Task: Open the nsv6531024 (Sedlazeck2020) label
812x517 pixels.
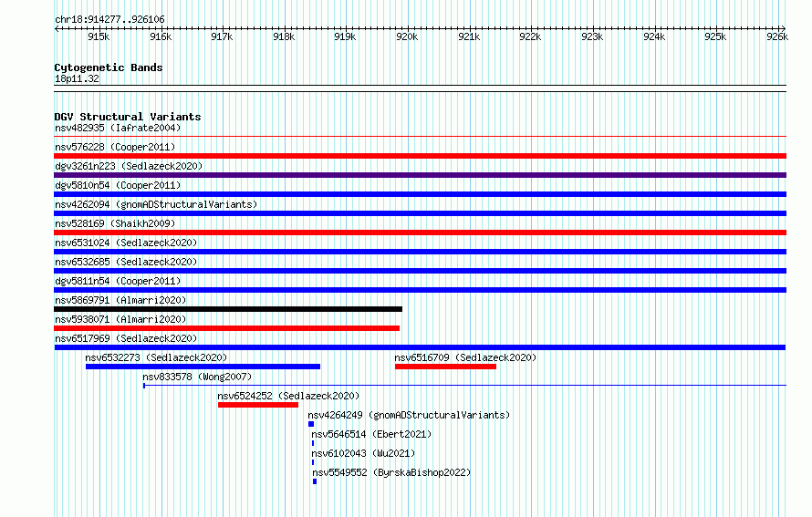Action: 126,243
